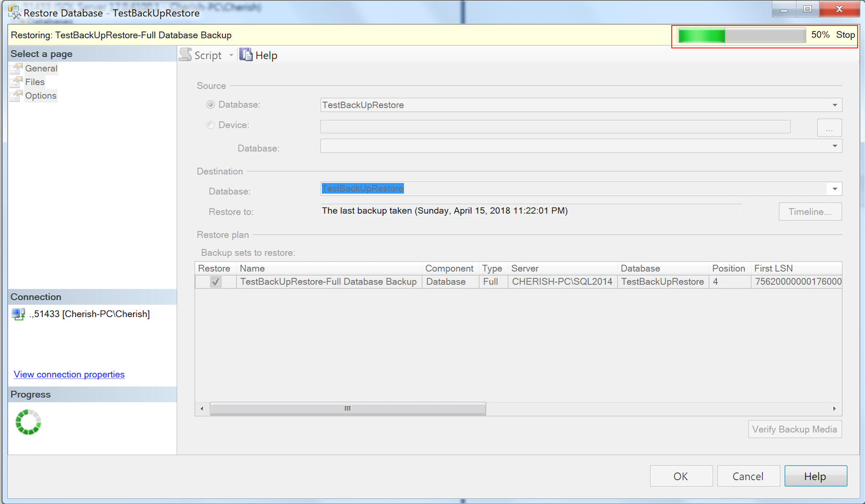Select the Database source radio button
865x504 pixels.
210,105
